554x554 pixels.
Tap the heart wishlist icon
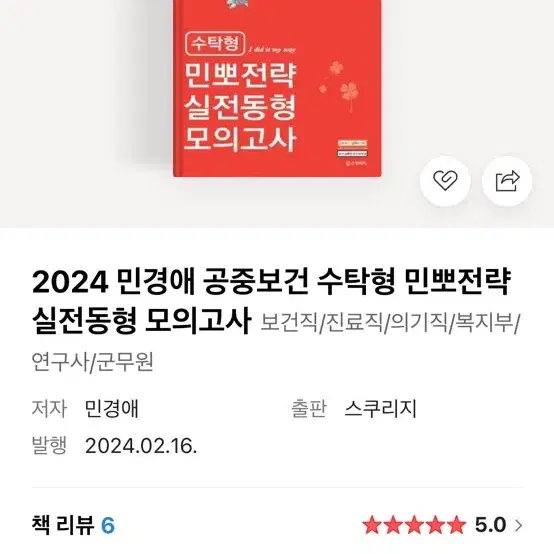point(445,181)
